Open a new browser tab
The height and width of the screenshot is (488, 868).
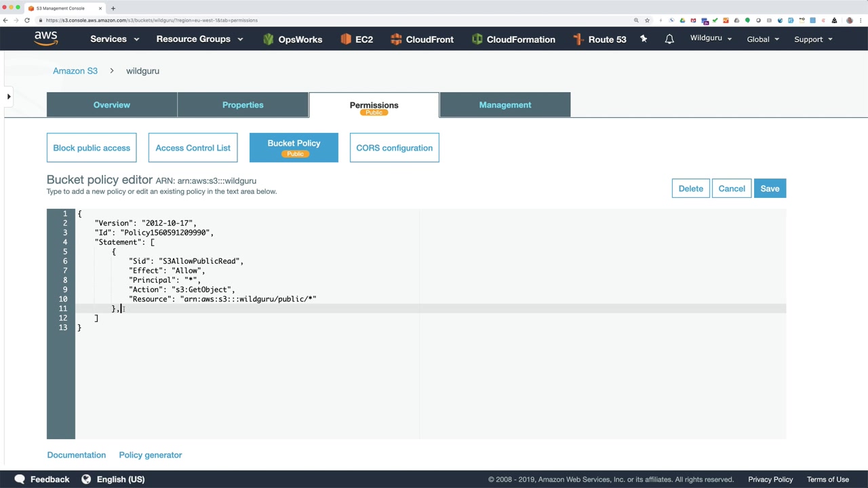tap(113, 8)
